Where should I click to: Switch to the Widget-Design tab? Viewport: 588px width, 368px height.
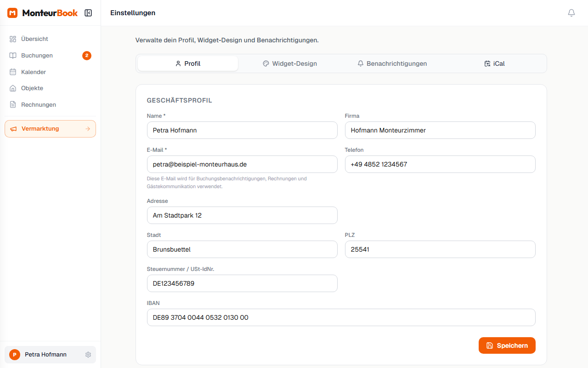point(290,64)
